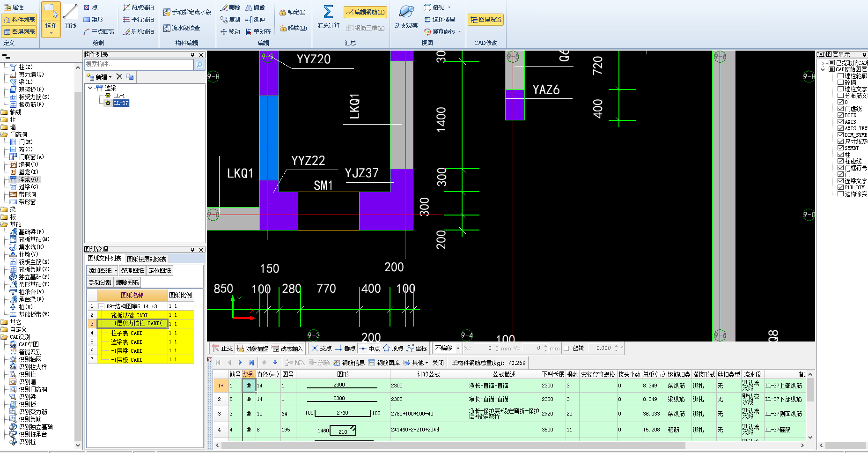Image resolution: width=868 pixels, height=453 pixels.
Task: Click 锁定 lock tool
Action: tap(293, 12)
